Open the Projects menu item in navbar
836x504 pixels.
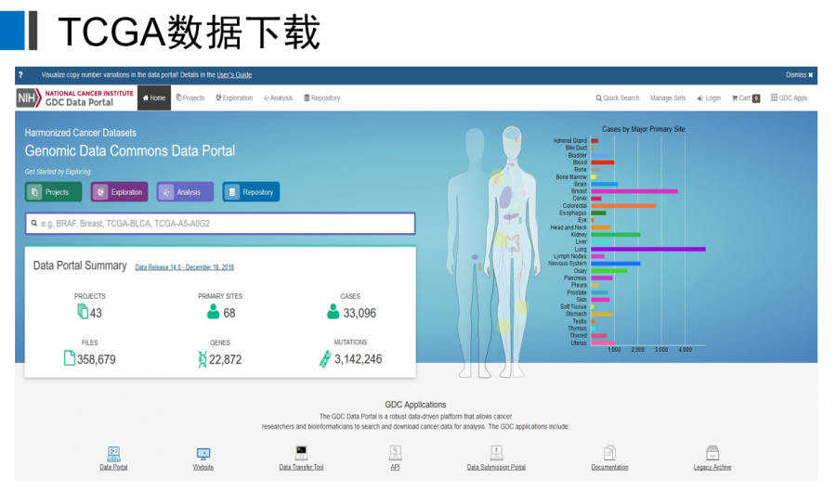click(x=190, y=98)
